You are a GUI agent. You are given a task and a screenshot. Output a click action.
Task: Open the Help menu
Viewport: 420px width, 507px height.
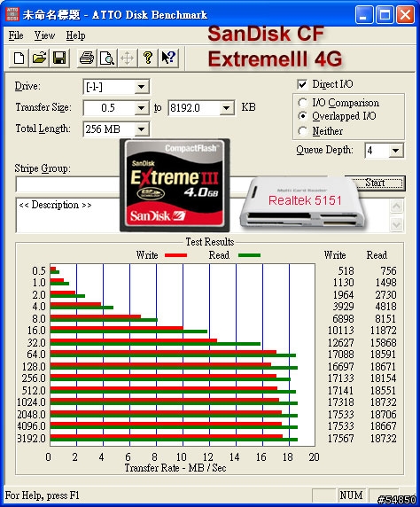[75, 35]
